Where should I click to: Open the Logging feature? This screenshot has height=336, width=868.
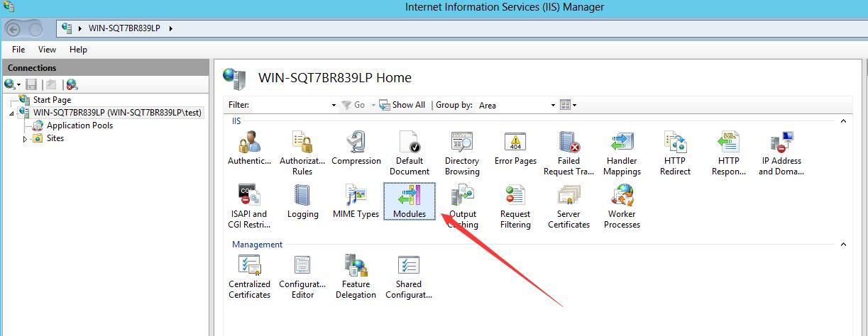303,201
